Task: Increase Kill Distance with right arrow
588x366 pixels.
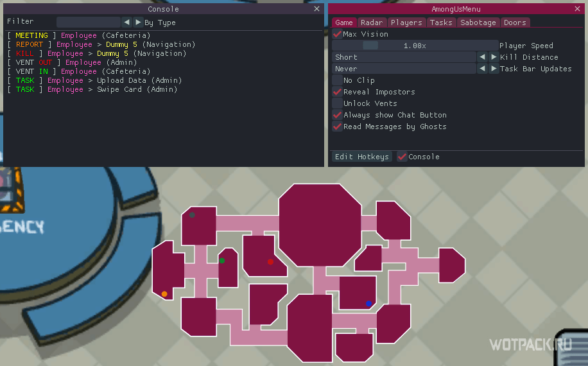Action: click(x=494, y=57)
